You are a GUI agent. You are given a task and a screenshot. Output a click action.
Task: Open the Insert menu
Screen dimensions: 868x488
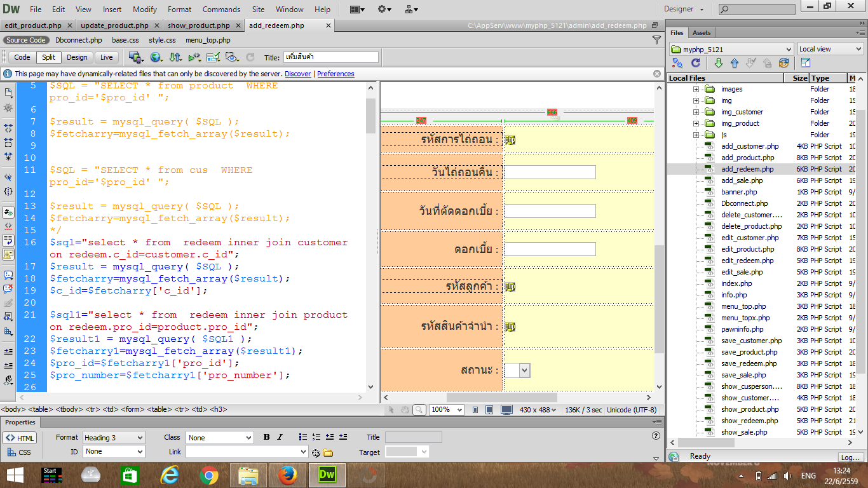coord(112,10)
